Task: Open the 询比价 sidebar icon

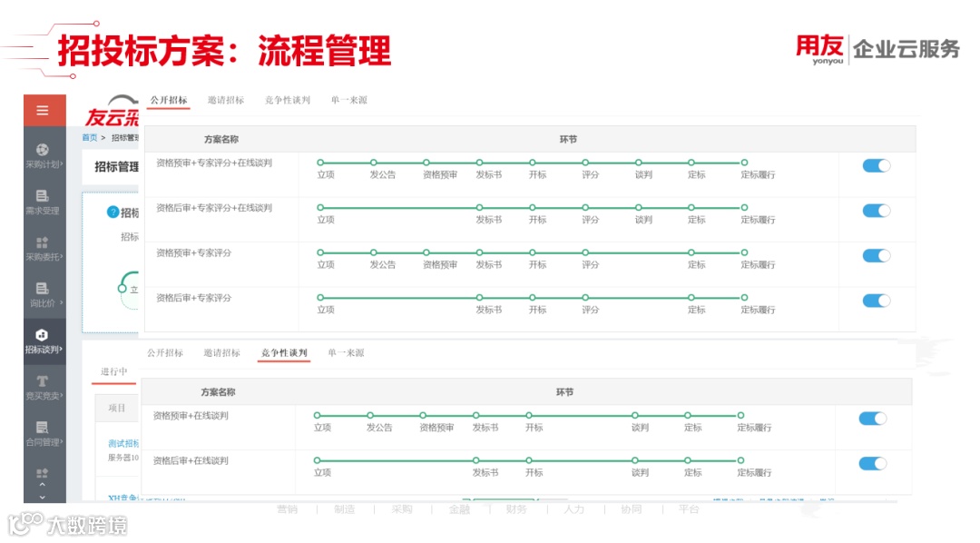Action: [x=43, y=289]
